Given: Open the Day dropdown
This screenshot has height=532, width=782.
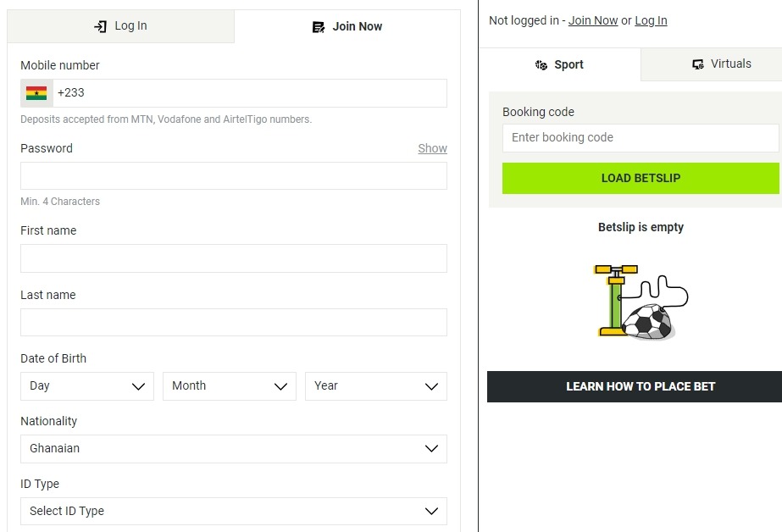Looking at the screenshot, I should [87, 386].
